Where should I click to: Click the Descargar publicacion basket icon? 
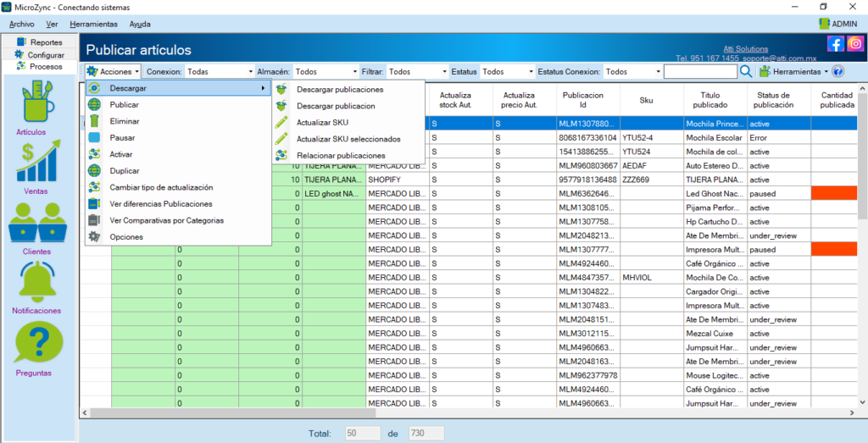tap(281, 106)
